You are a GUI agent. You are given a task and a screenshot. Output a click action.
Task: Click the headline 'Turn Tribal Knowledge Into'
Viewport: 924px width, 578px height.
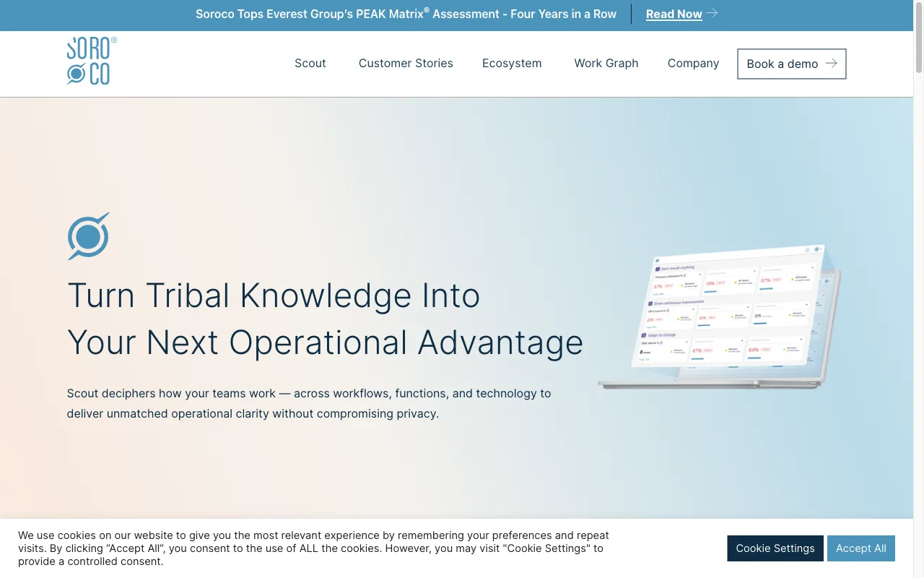(x=274, y=296)
